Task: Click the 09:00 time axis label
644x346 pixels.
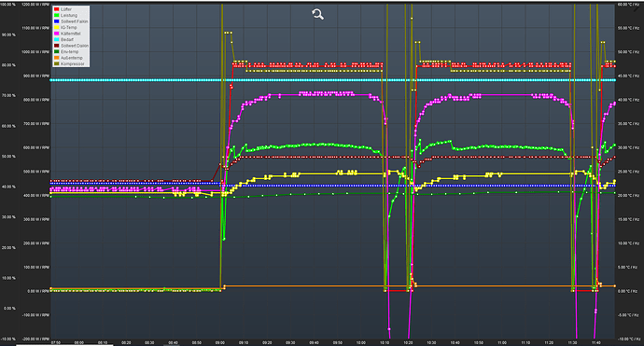Action: tap(220, 342)
